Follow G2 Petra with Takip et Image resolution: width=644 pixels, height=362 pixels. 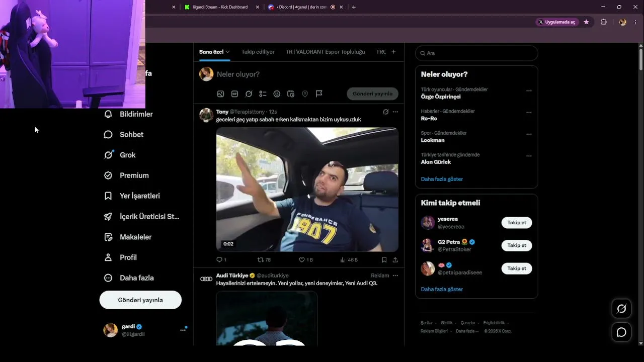(517, 245)
